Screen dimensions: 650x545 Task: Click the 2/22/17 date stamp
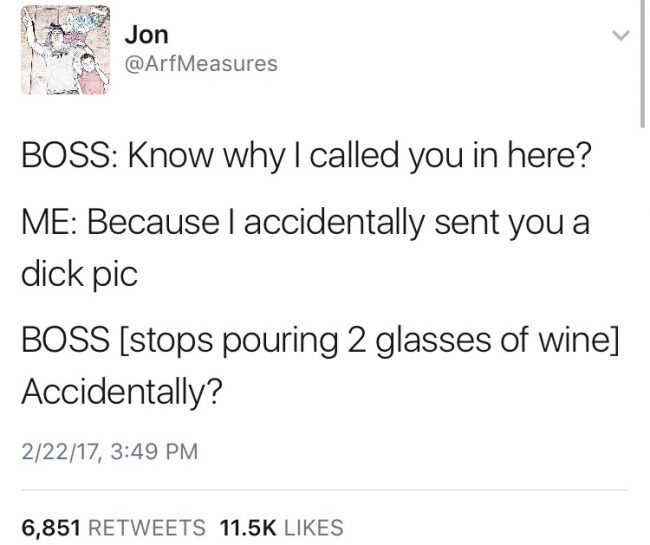pos(60,452)
